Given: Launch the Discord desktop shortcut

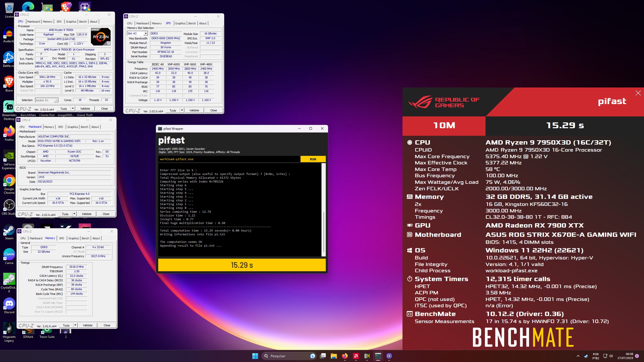Looking at the screenshot, I should (x=9, y=306).
